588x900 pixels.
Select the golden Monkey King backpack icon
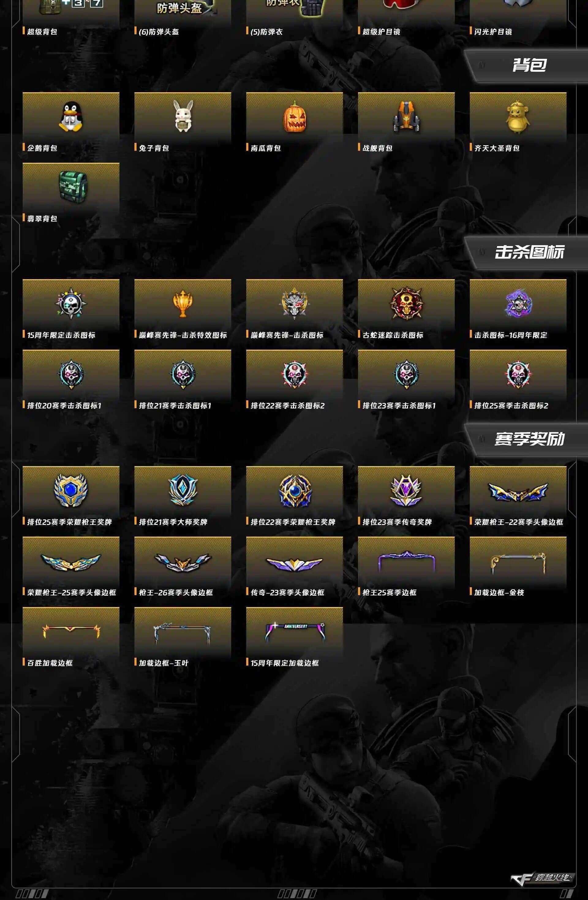518,117
